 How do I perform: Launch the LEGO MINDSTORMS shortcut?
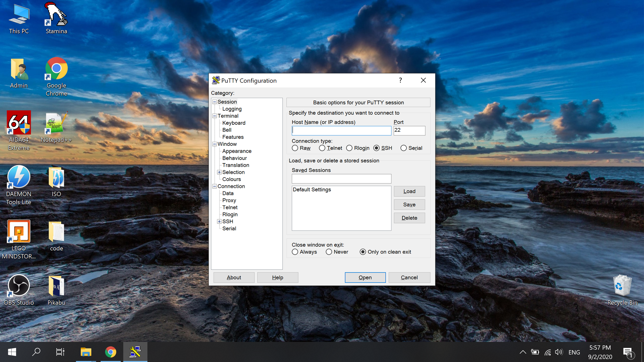[19, 239]
